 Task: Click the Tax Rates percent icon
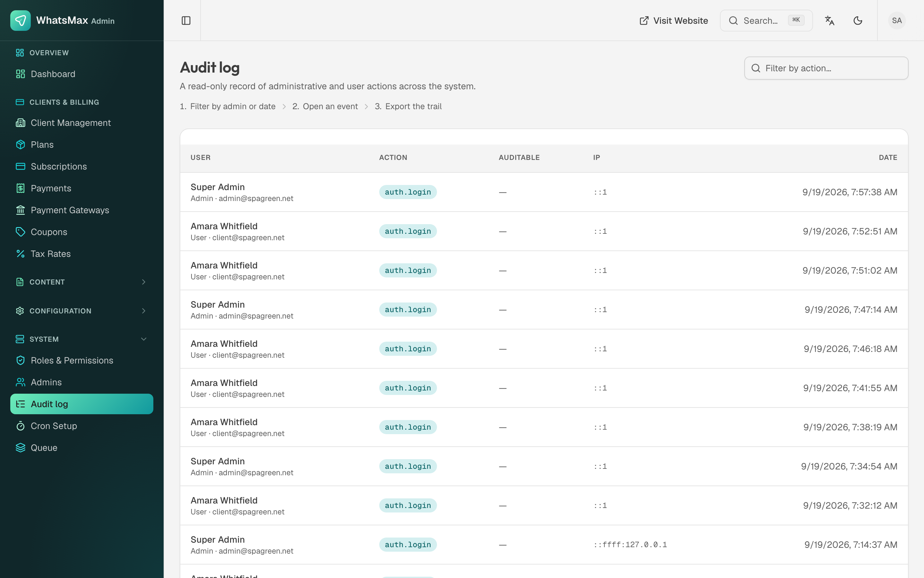point(21,253)
